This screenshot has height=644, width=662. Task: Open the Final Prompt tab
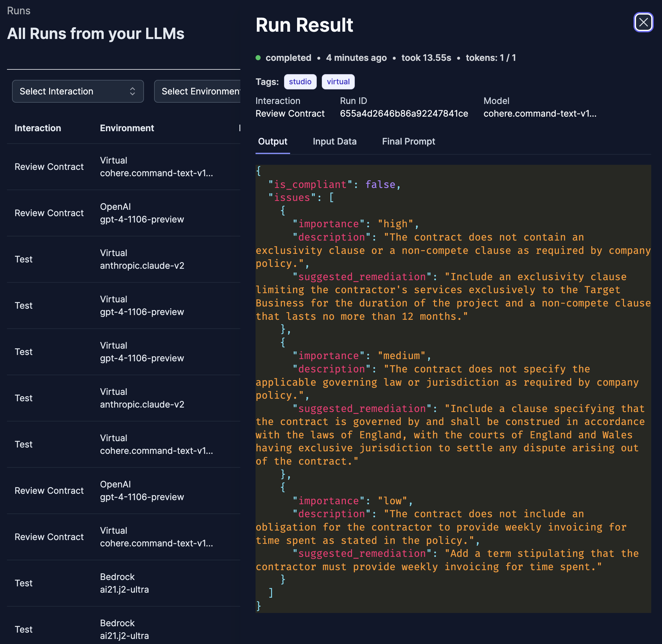(408, 141)
